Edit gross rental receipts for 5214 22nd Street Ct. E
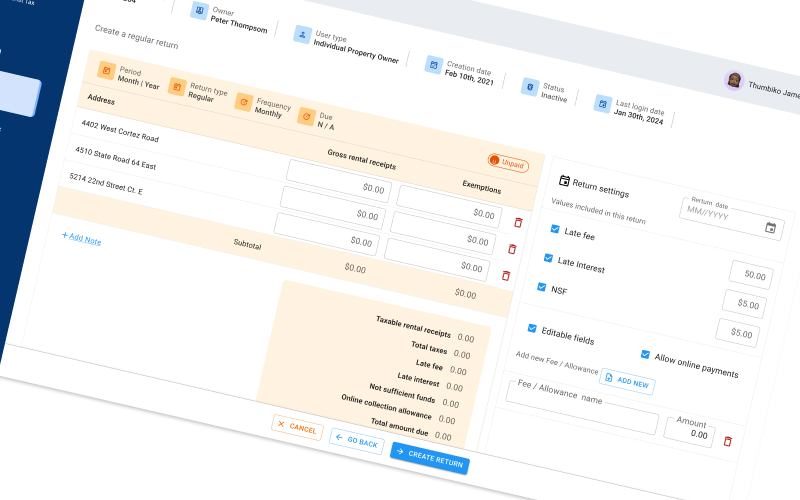Viewport: 800px width, 500px height. 327,234
